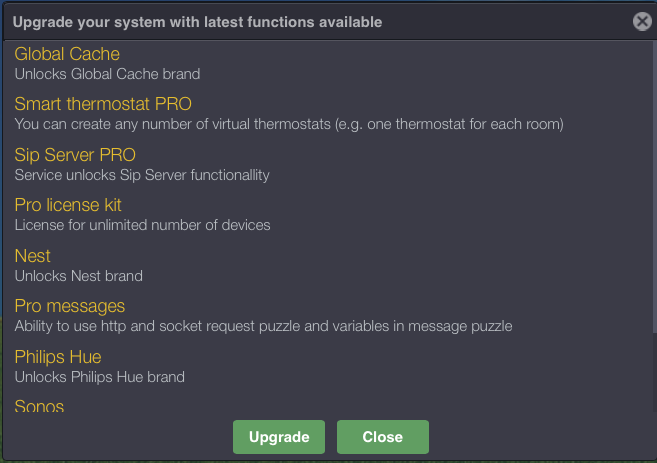Select the Nest upgrade option
Viewport: 657px width, 463px height.
[x=33, y=256]
